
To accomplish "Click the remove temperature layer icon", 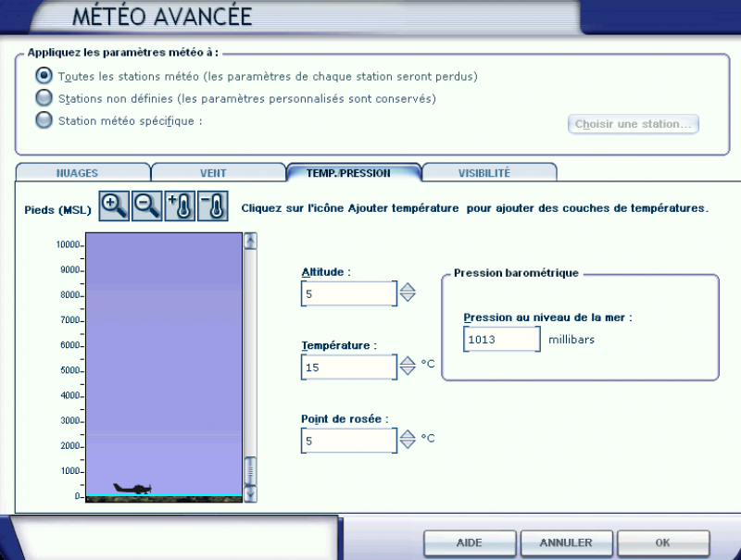I will (x=212, y=207).
